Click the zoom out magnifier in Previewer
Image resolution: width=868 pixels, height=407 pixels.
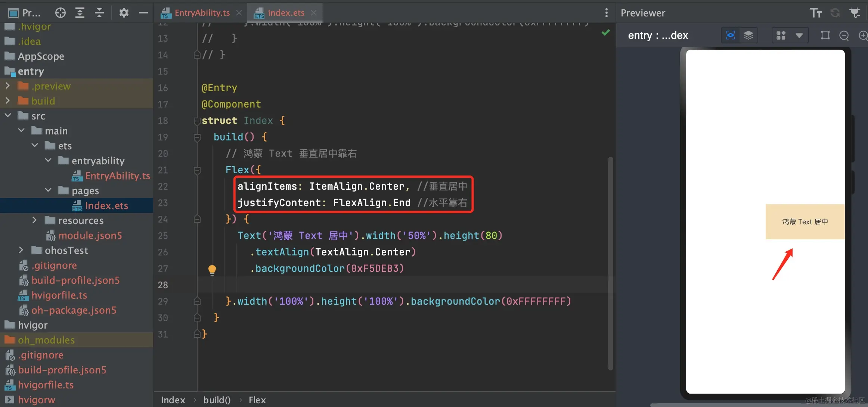coord(844,35)
